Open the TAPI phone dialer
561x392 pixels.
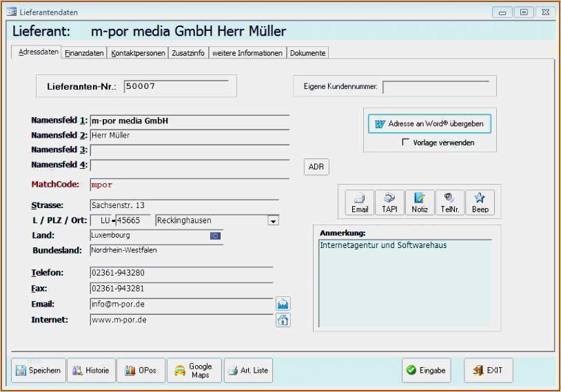pyautogui.click(x=389, y=203)
